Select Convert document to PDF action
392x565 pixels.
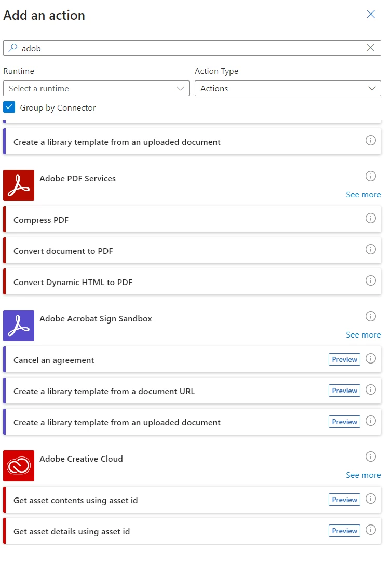(192, 250)
